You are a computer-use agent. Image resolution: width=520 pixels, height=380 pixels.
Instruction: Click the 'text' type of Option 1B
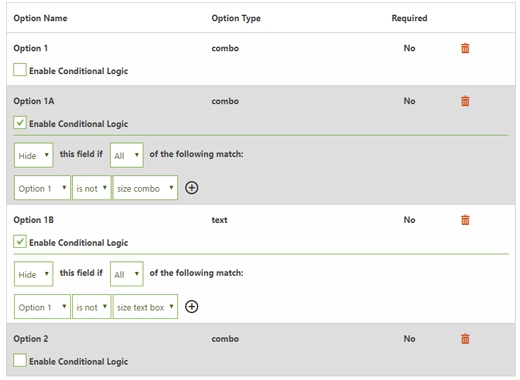[219, 220]
